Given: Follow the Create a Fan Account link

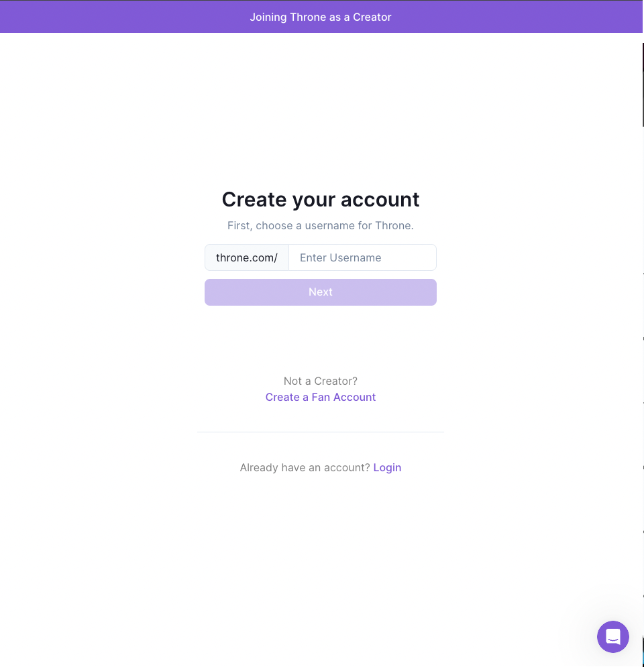Looking at the screenshot, I should 321,397.
